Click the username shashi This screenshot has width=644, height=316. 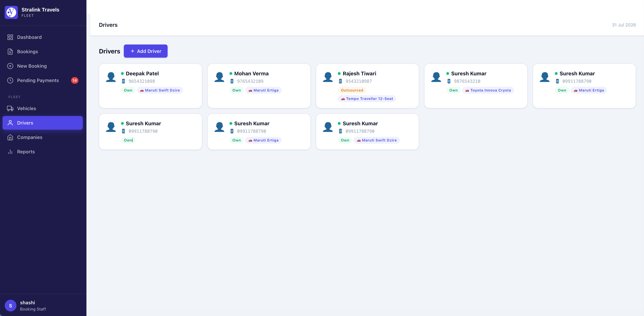point(28,303)
